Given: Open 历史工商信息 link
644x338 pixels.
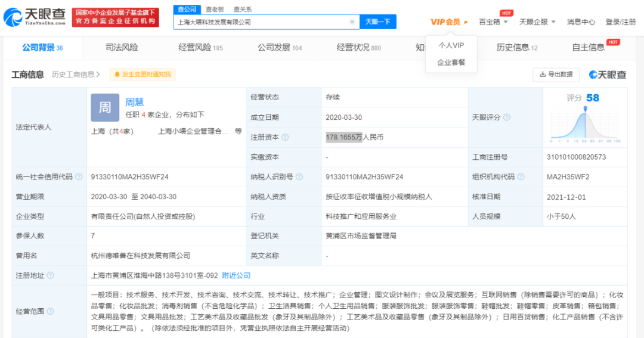Looking at the screenshot, I should pyautogui.click(x=76, y=75).
